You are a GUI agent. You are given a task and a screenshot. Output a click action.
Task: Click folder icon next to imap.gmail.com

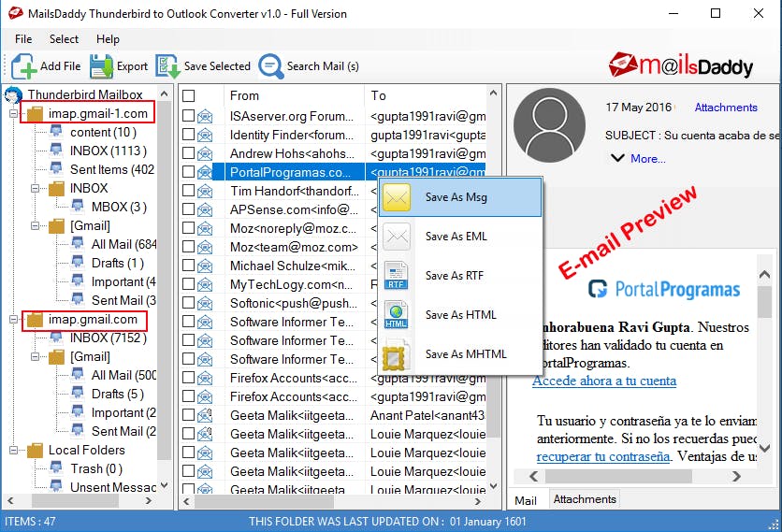coord(35,320)
